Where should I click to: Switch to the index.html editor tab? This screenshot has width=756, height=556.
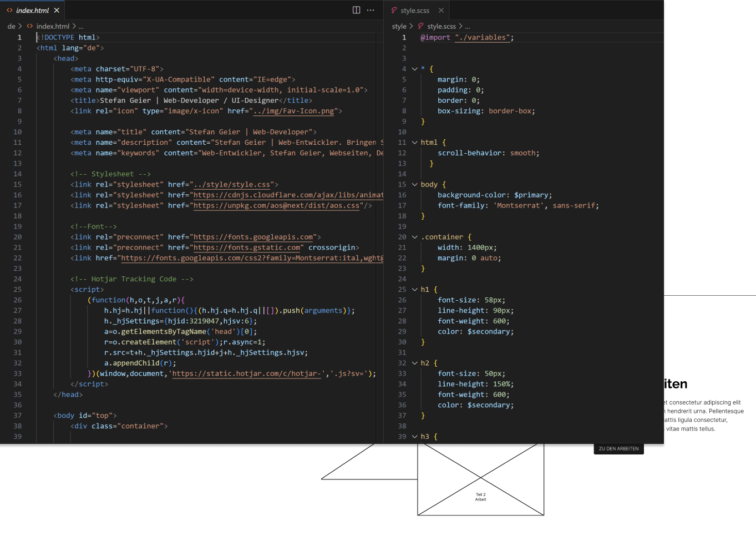tap(32, 10)
